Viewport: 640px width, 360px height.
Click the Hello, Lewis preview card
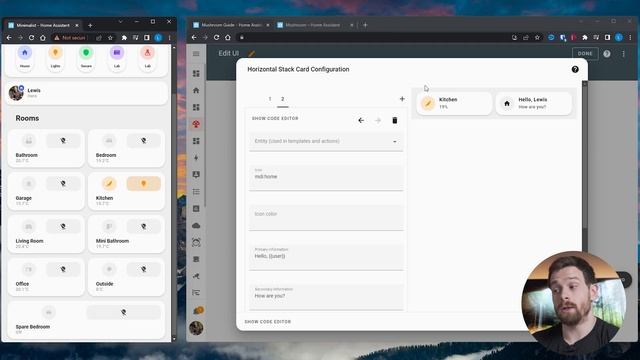click(x=534, y=103)
